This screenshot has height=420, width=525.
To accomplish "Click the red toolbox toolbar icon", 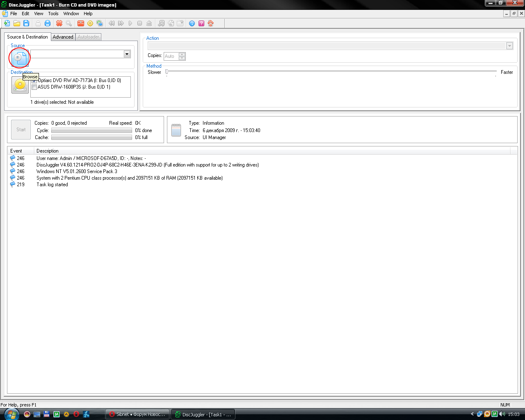I will tap(81, 23).
